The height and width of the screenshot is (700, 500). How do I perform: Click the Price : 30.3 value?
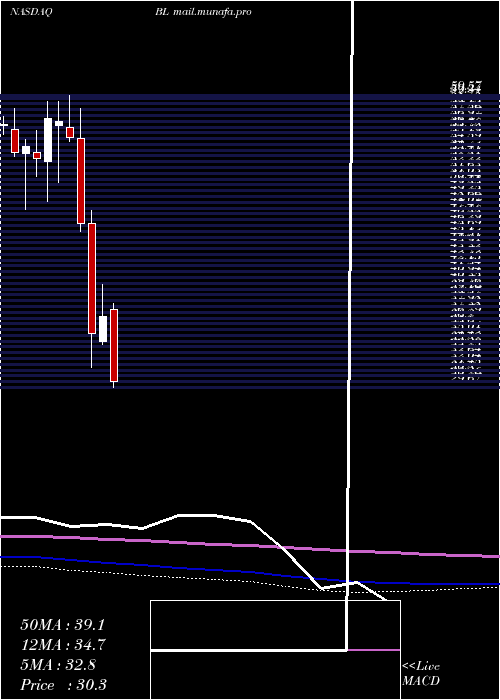click(63, 685)
